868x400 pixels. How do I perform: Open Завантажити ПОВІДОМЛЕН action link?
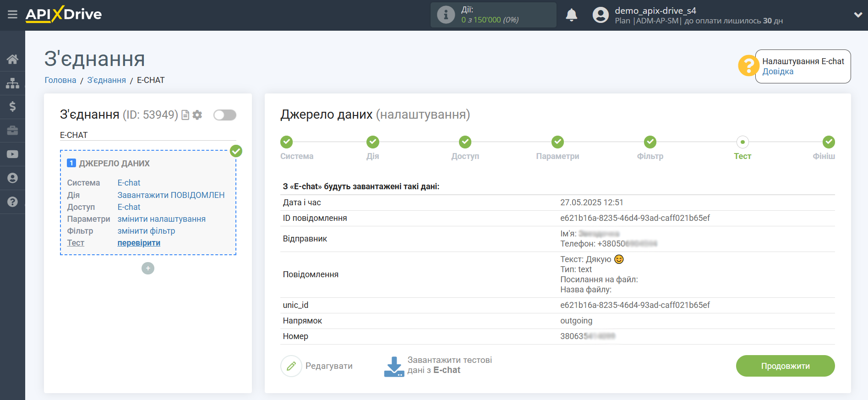(171, 195)
